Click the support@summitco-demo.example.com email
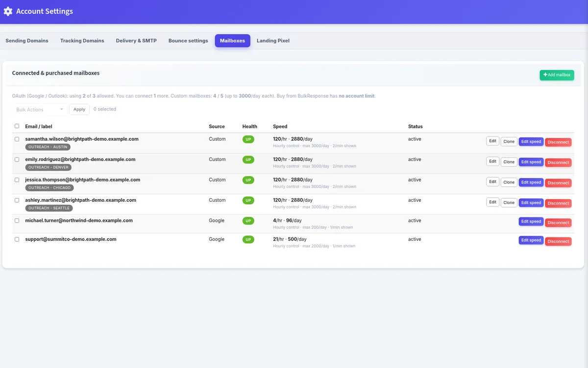 click(x=71, y=239)
